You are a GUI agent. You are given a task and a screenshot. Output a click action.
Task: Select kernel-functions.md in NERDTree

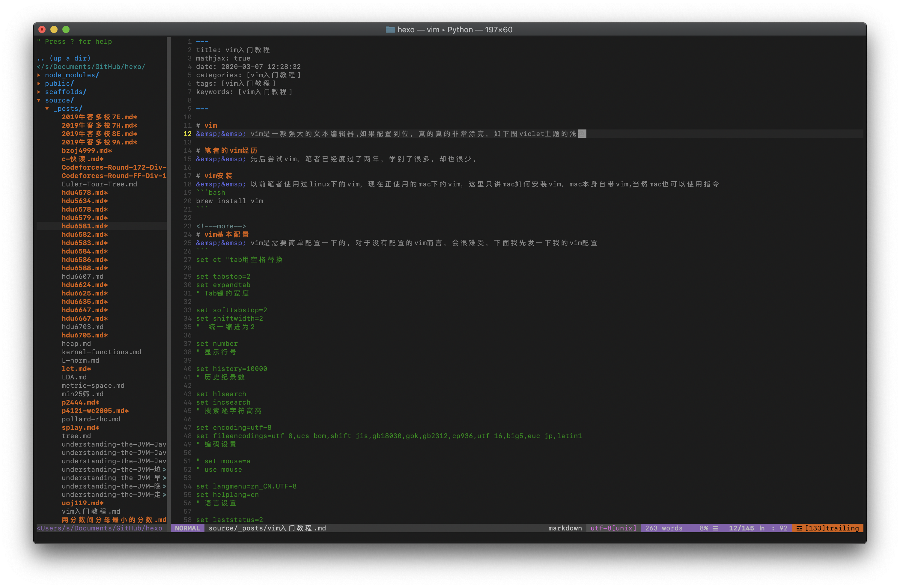coord(101,352)
